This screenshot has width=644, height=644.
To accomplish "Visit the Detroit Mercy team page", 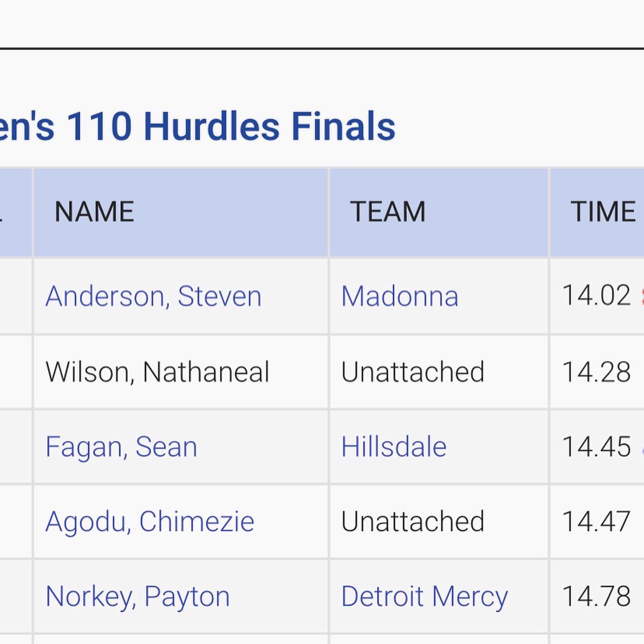I will click(x=425, y=596).
